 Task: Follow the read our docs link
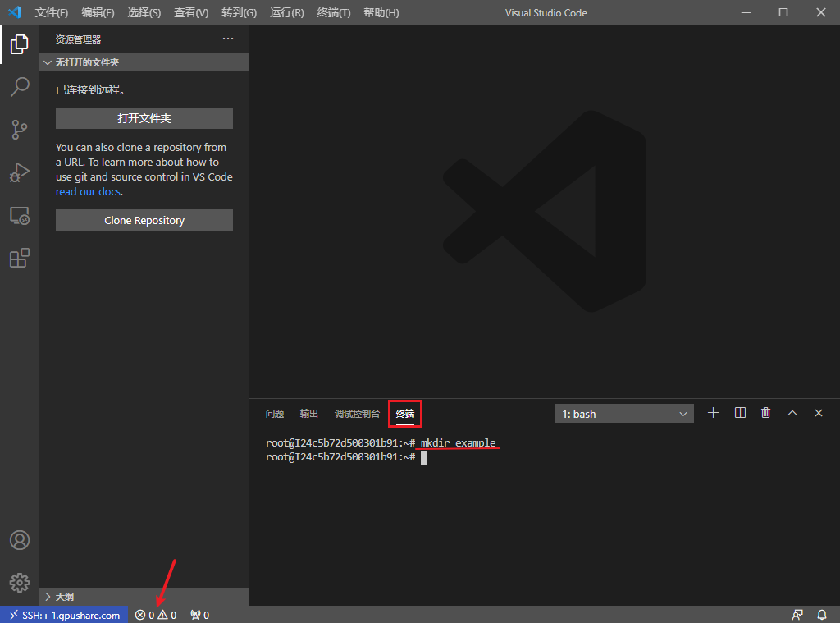88,191
